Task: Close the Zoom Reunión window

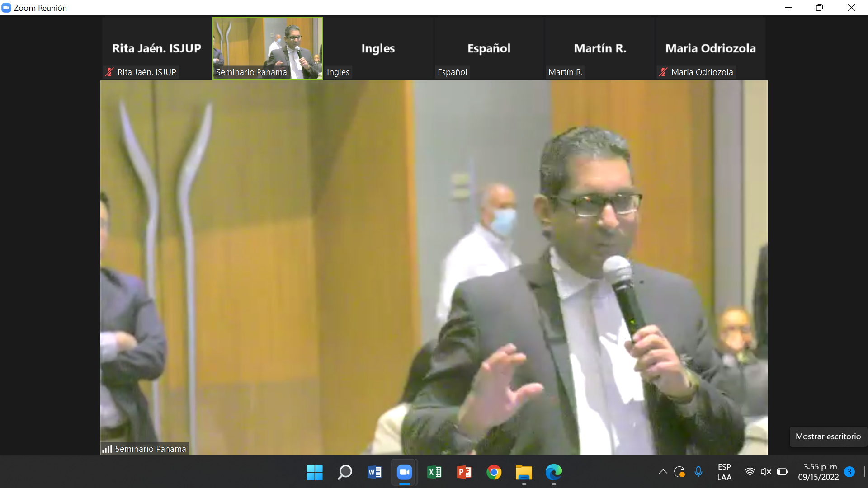Action: click(851, 8)
